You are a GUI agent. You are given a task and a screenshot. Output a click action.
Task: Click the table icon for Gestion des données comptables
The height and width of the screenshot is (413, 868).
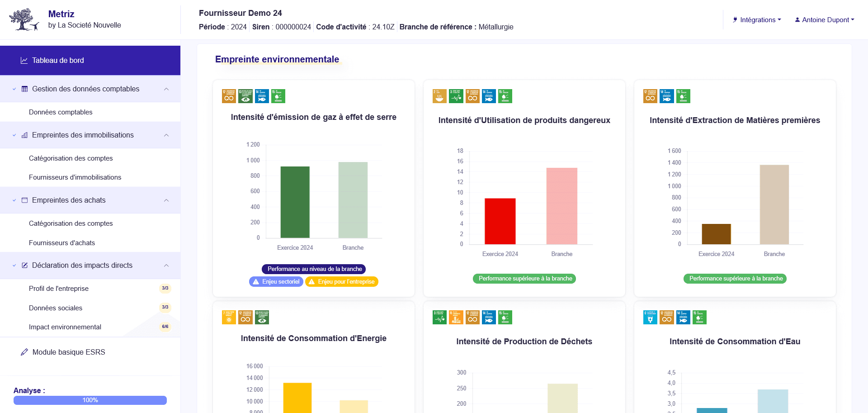pyautogui.click(x=25, y=89)
